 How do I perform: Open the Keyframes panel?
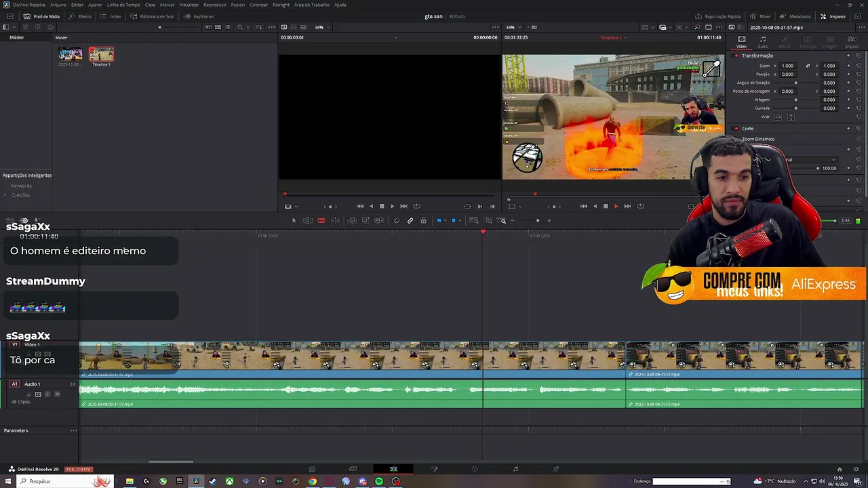click(199, 16)
